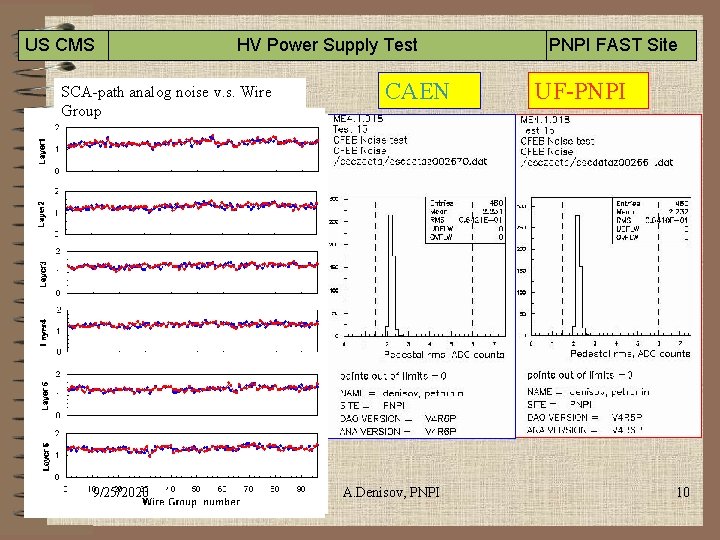Click 'points out of limits' in UF-PNPI panel
Viewport: 720px width, 540px height.
pos(579,375)
